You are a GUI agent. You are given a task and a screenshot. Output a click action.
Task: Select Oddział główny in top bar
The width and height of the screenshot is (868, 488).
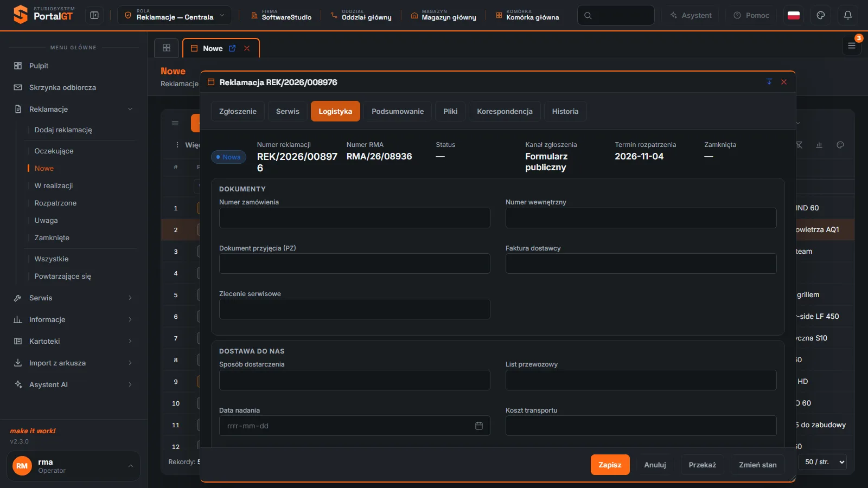[x=361, y=15]
